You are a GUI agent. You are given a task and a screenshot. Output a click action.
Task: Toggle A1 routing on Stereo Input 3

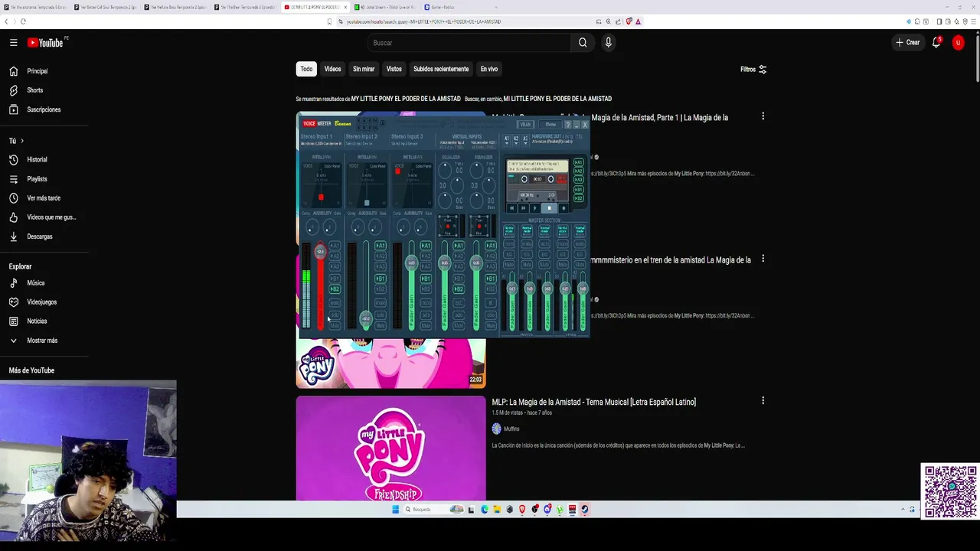pyautogui.click(x=426, y=245)
